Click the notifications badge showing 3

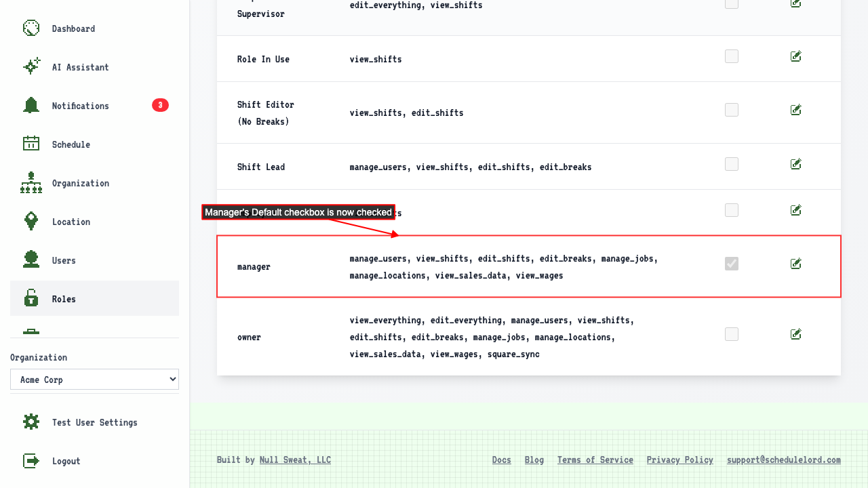click(160, 105)
